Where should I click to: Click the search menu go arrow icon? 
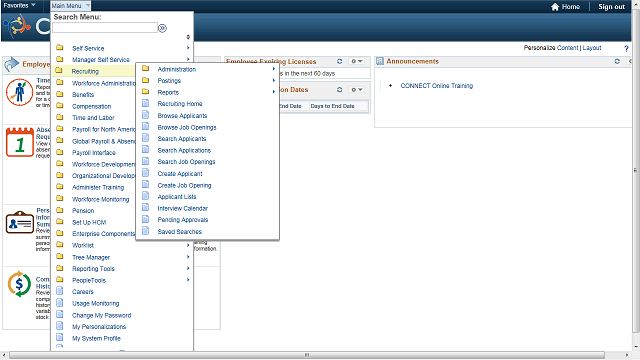[162, 28]
